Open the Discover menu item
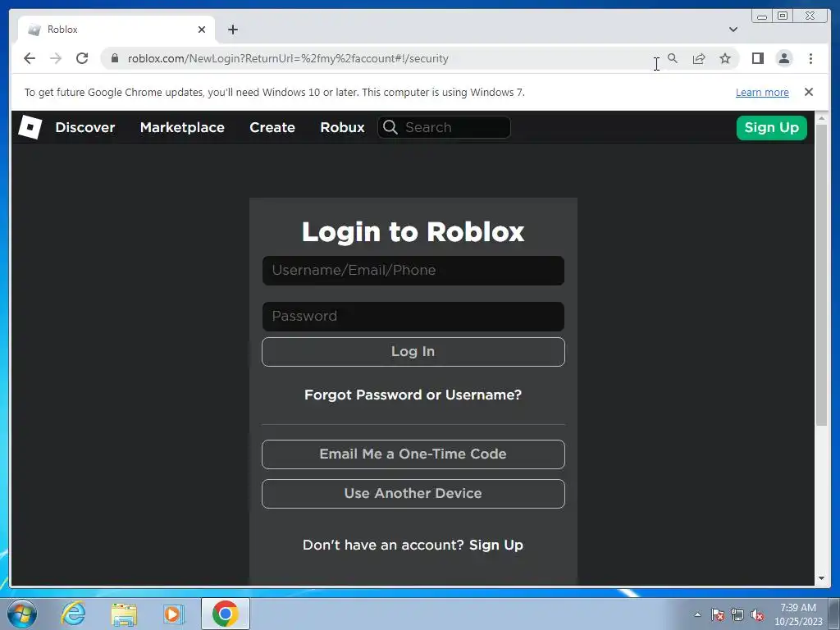The width and height of the screenshot is (840, 630). click(85, 127)
